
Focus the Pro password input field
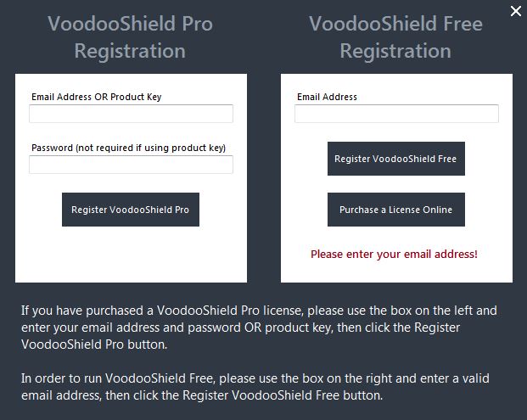click(131, 165)
